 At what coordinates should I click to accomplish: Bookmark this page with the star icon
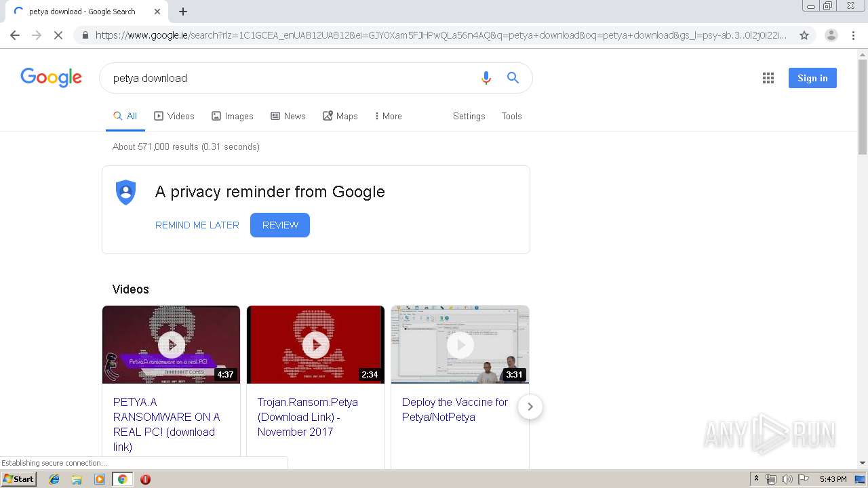coord(804,35)
